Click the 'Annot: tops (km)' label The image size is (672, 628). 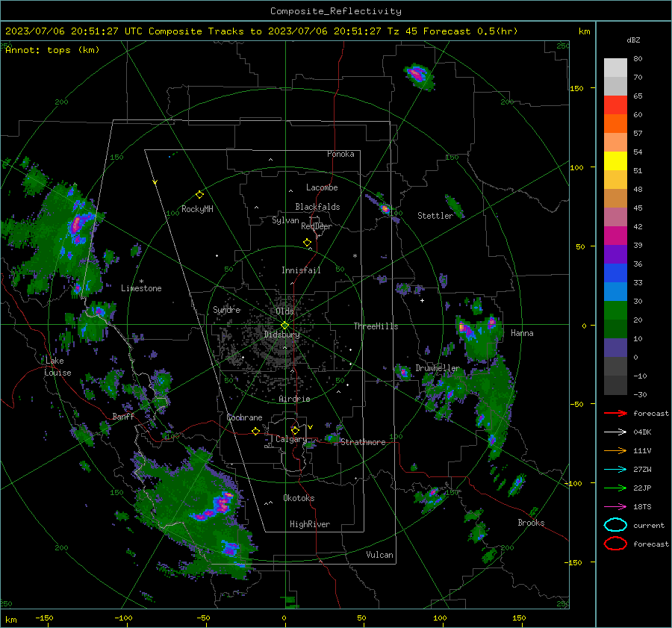tap(52, 50)
